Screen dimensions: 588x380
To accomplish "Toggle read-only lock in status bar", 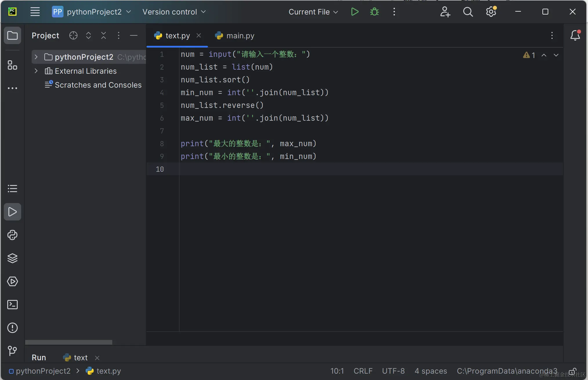I will pos(572,371).
